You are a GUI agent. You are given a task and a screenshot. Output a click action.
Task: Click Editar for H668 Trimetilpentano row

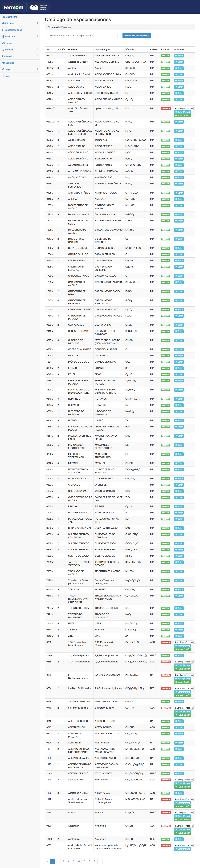click(179, 656)
